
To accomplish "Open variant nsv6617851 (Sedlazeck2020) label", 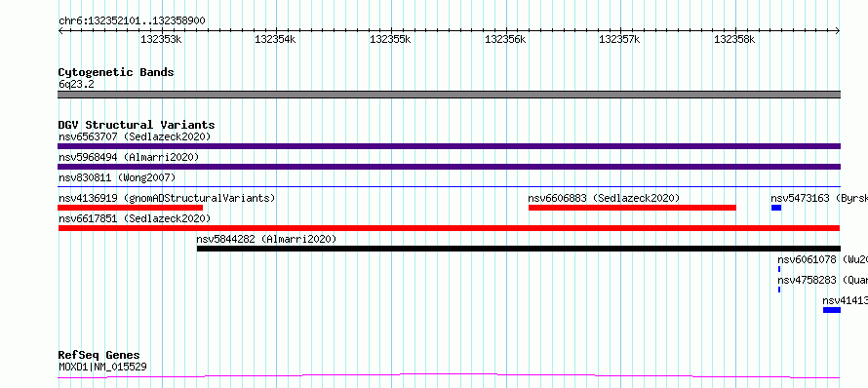I will (x=135, y=218).
